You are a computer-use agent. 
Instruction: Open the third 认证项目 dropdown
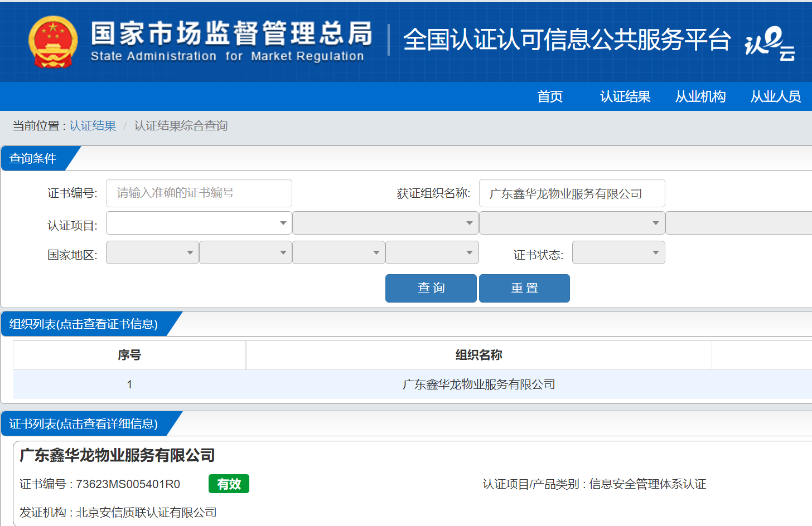pyautogui.click(x=572, y=223)
